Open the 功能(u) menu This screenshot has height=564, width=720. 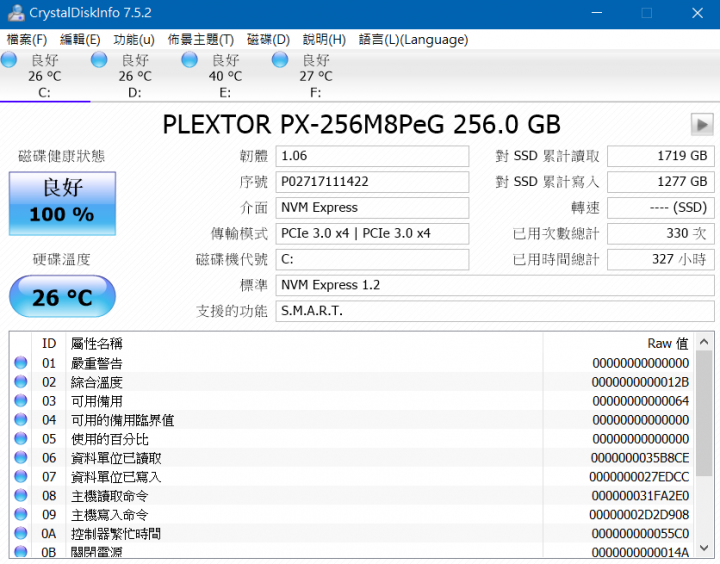[134, 40]
